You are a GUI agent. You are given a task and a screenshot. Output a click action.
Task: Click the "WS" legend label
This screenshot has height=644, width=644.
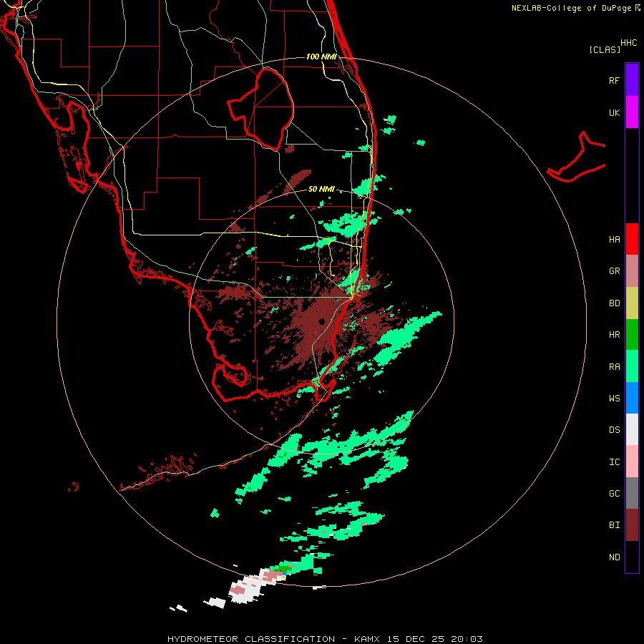614,399
